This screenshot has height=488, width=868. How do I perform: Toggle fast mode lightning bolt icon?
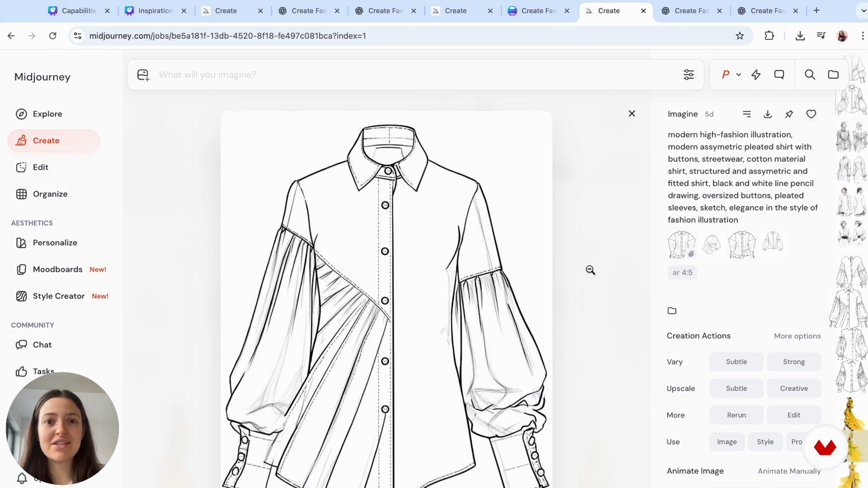(756, 74)
